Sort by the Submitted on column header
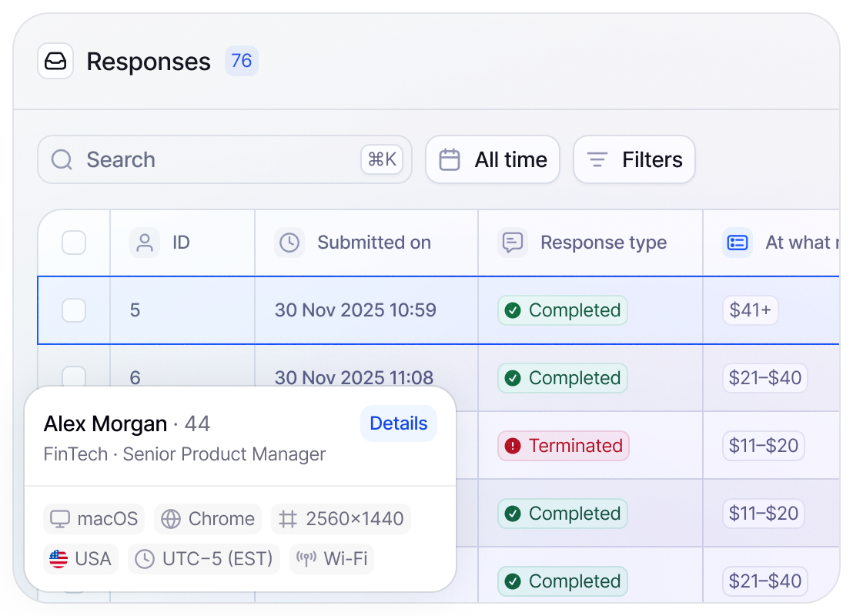This screenshot has width=853, height=616. tap(374, 243)
